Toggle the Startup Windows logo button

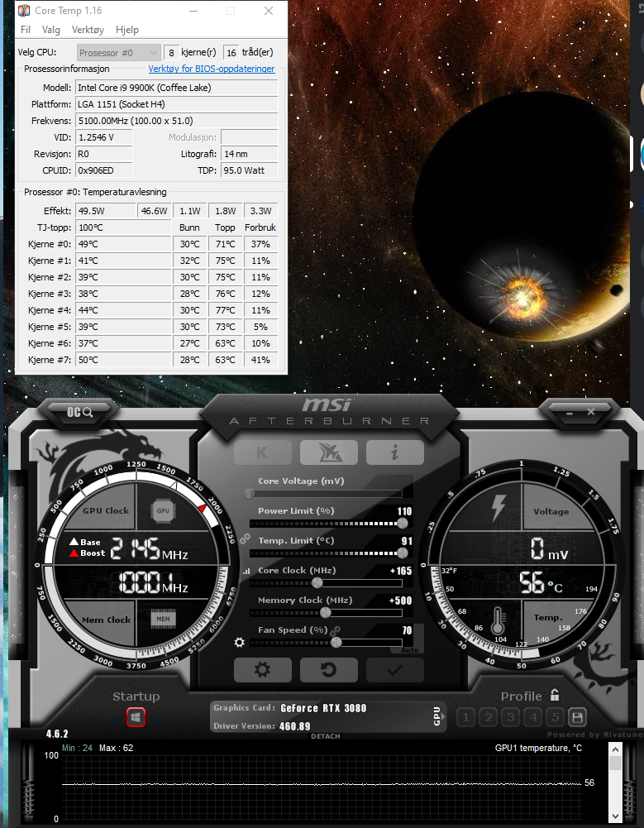point(136,717)
